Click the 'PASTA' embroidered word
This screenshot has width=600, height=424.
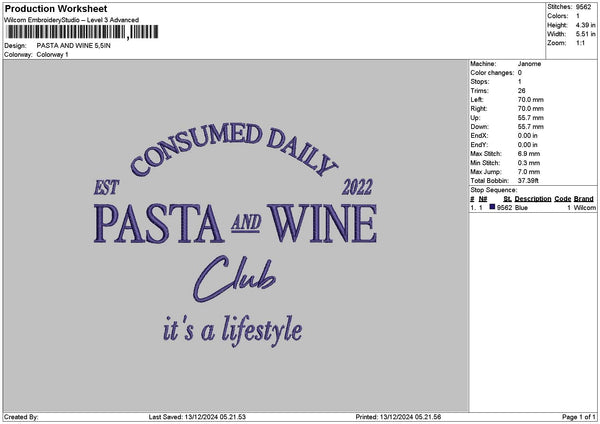tap(158, 223)
